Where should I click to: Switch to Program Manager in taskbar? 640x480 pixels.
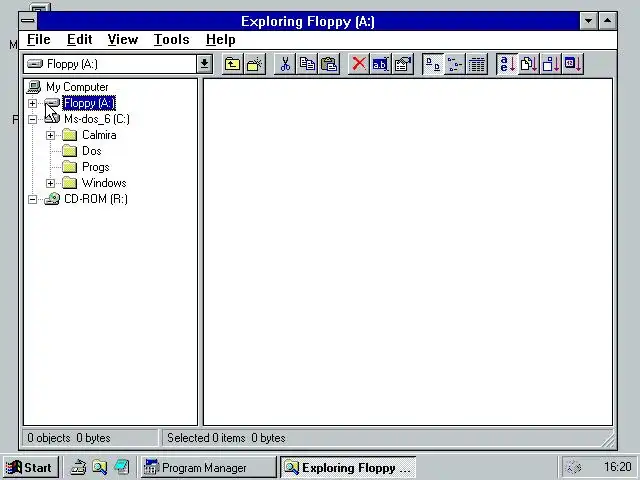[x=209, y=467]
